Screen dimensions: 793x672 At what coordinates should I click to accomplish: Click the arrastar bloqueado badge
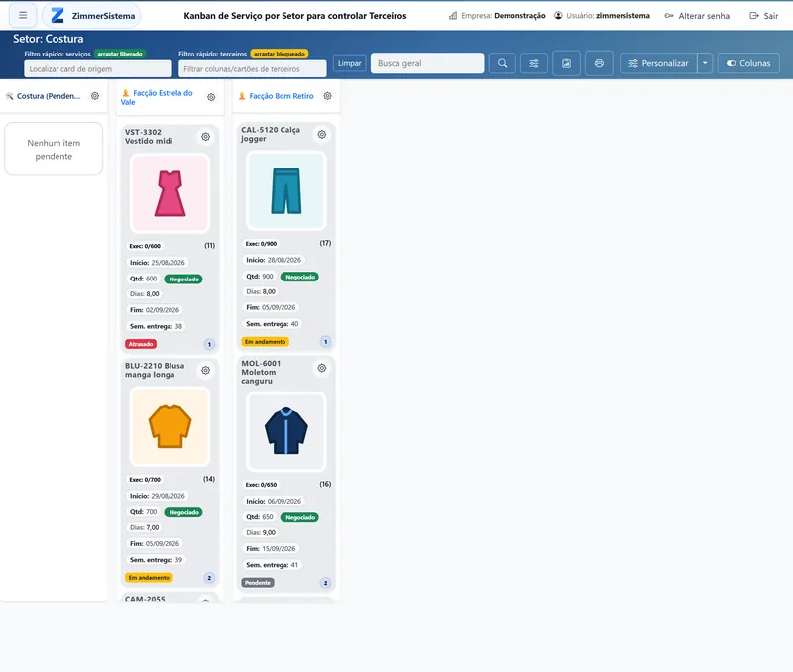(280, 54)
